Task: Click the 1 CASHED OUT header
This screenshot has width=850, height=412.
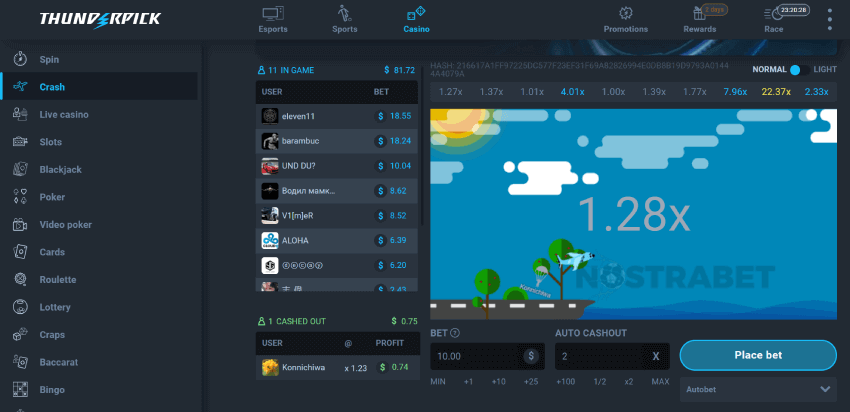Action: click(292, 321)
